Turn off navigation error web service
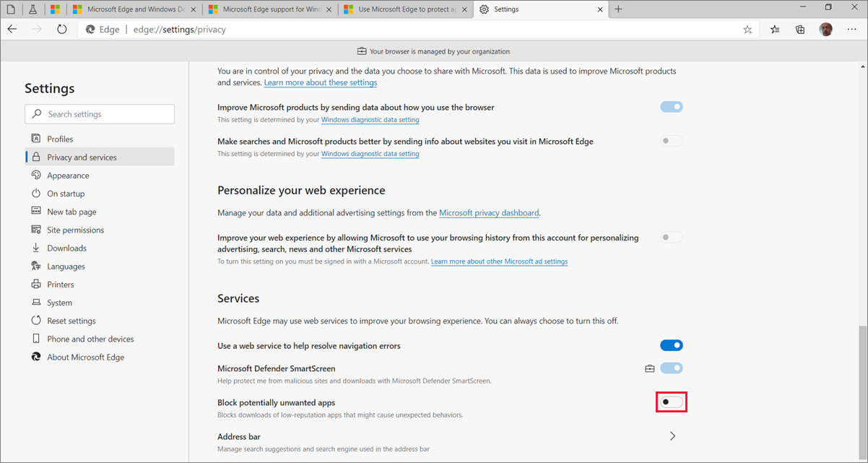This screenshot has width=868, height=463. (671, 345)
